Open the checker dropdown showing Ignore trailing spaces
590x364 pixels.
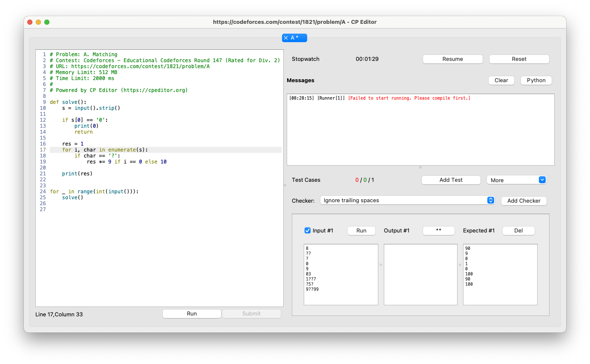[x=407, y=200]
